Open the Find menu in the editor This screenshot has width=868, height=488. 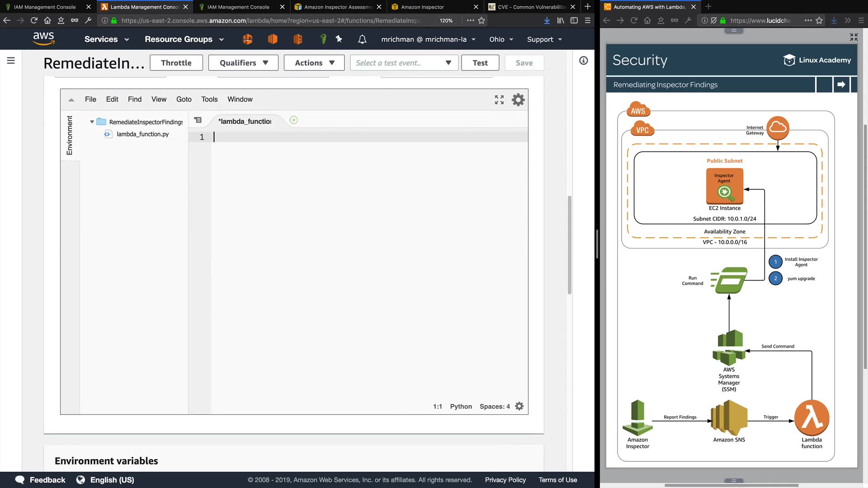135,99
